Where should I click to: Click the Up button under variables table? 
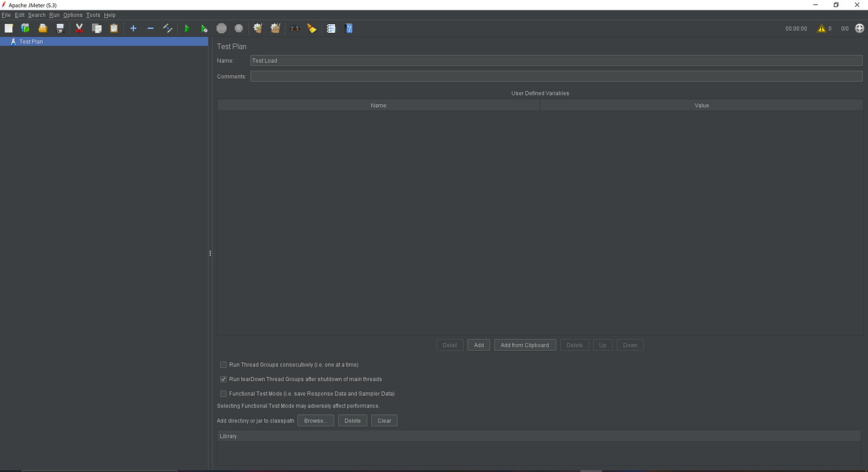coord(603,345)
